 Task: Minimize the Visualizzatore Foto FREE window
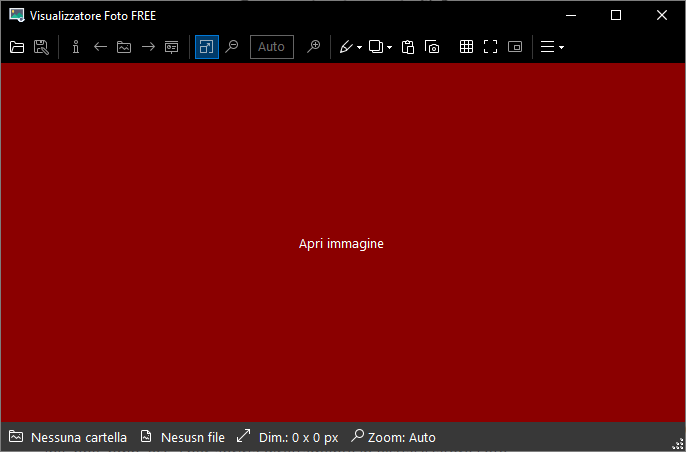570,15
